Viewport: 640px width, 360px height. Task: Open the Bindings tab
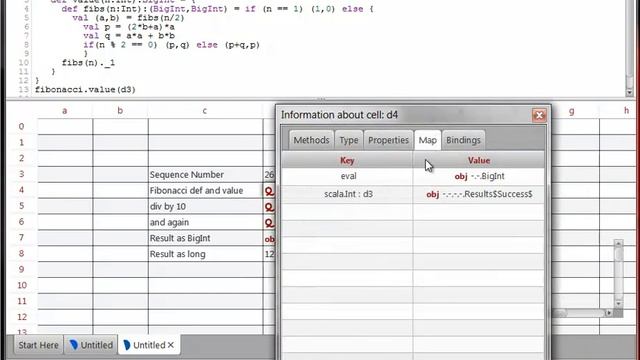(x=463, y=140)
